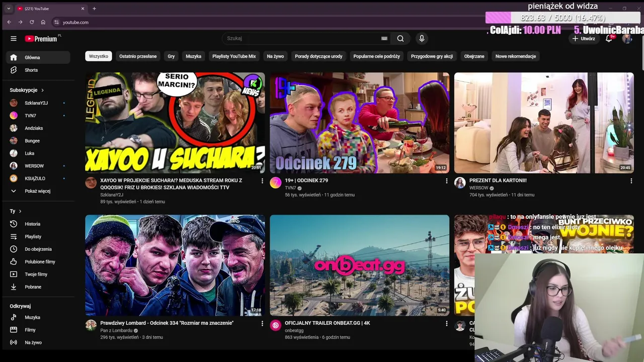Viewport: 644px width, 362px height.
Task: Select the Przygodowe gry akcji chip
Action: tap(432, 56)
